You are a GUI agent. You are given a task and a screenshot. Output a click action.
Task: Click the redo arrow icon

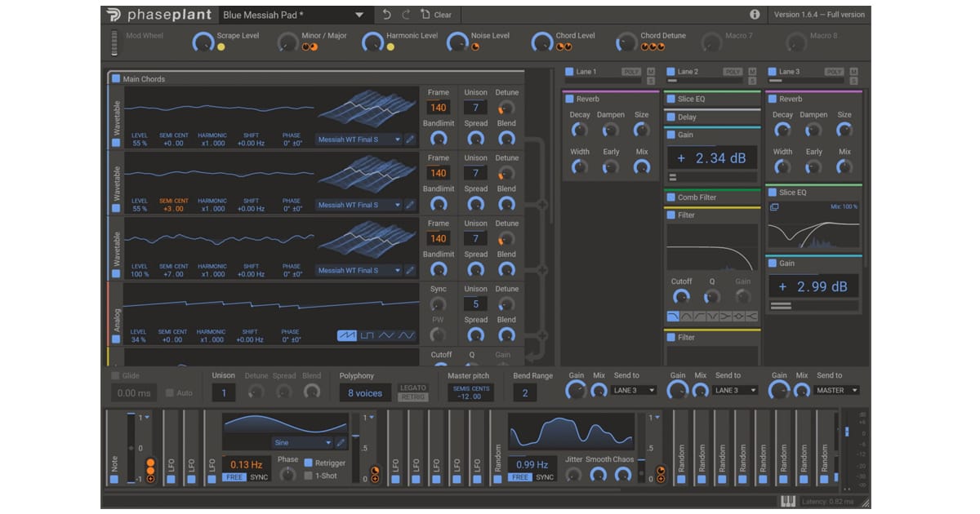pos(406,15)
